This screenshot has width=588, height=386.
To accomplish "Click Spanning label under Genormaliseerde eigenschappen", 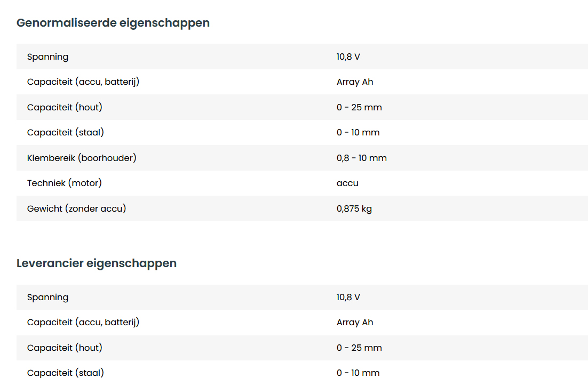I will click(48, 57).
